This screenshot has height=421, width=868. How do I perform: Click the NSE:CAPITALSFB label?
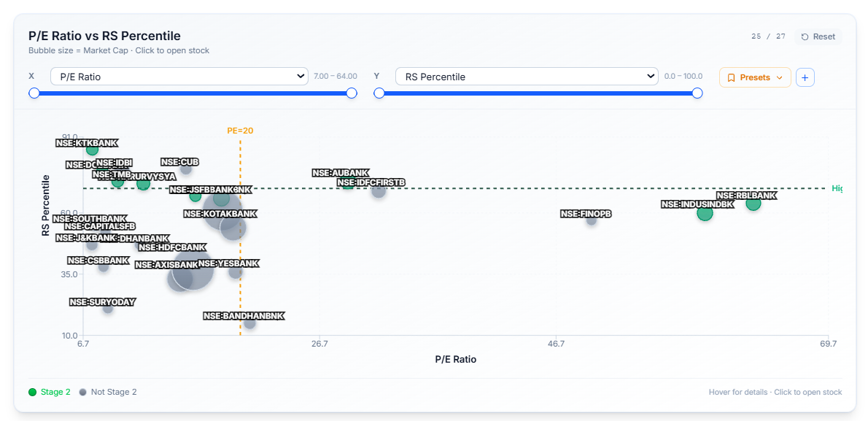tap(100, 227)
